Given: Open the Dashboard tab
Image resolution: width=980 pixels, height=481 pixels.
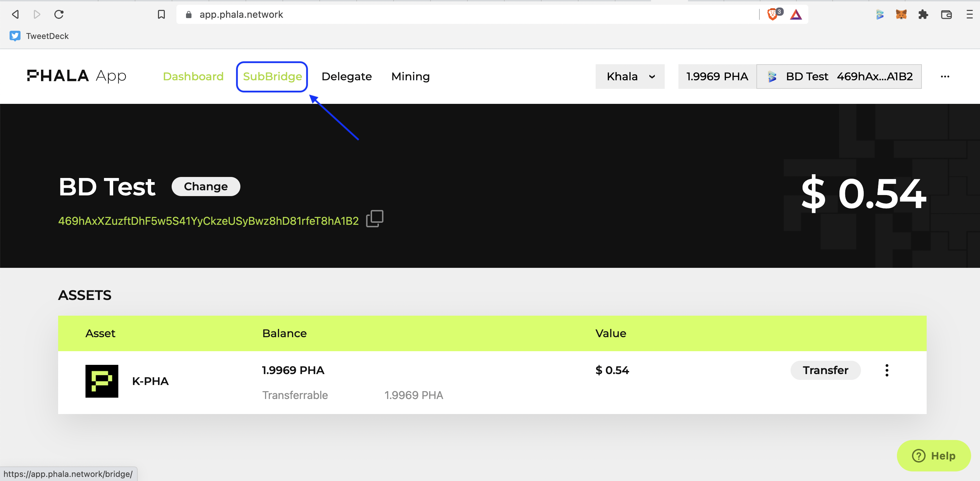Looking at the screenshot, I should 193,77.
